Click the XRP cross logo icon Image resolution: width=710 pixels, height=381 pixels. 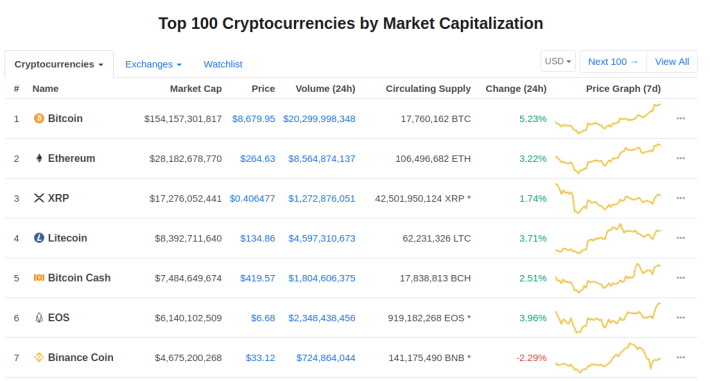39,198
